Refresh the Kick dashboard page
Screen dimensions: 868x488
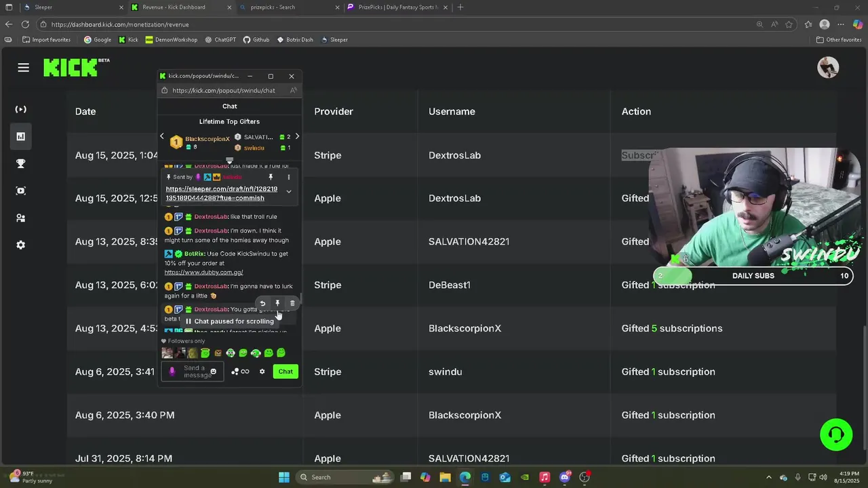click(25, 24)
